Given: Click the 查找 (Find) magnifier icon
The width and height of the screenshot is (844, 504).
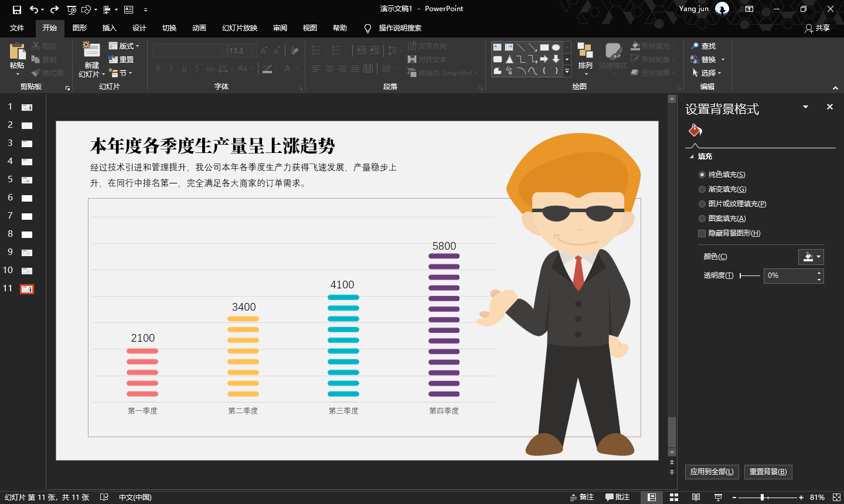Looking at the screenshot, I should (x=695, y=46).
